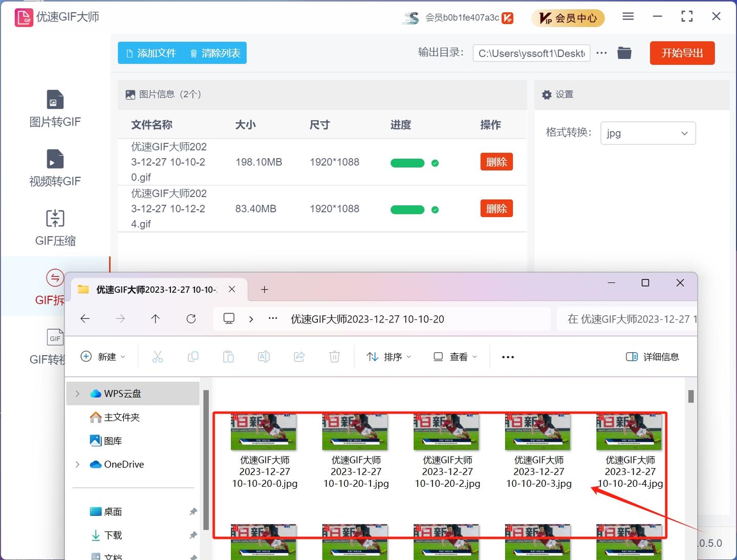Select thumbnail 10-10-20-4.jpg
This screenshot has width=737, height=560.
click(629, 432)
